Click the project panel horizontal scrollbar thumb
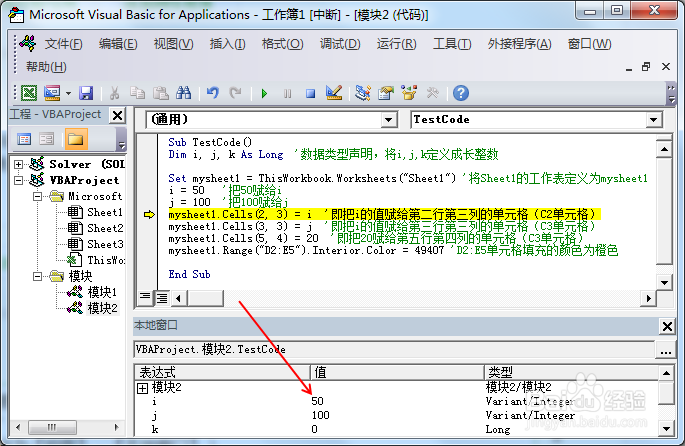685x446 pixels. 52,427
